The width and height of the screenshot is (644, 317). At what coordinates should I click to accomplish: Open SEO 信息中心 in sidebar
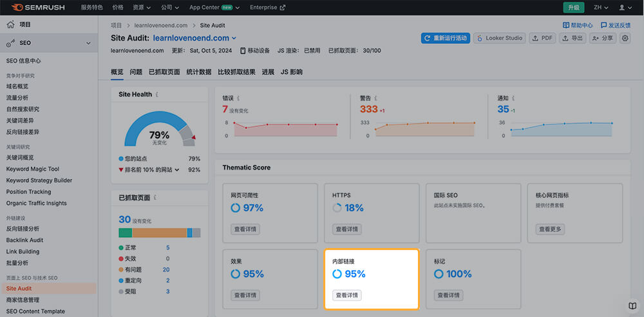point(23,61)
